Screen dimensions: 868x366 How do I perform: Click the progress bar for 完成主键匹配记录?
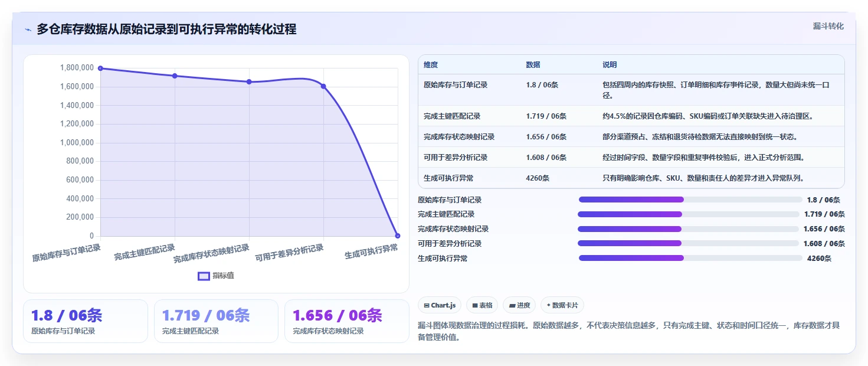[x=689, y=214]
